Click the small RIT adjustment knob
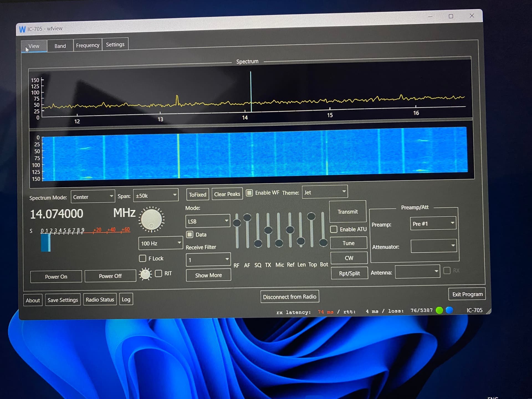 [x=145, y=274]
